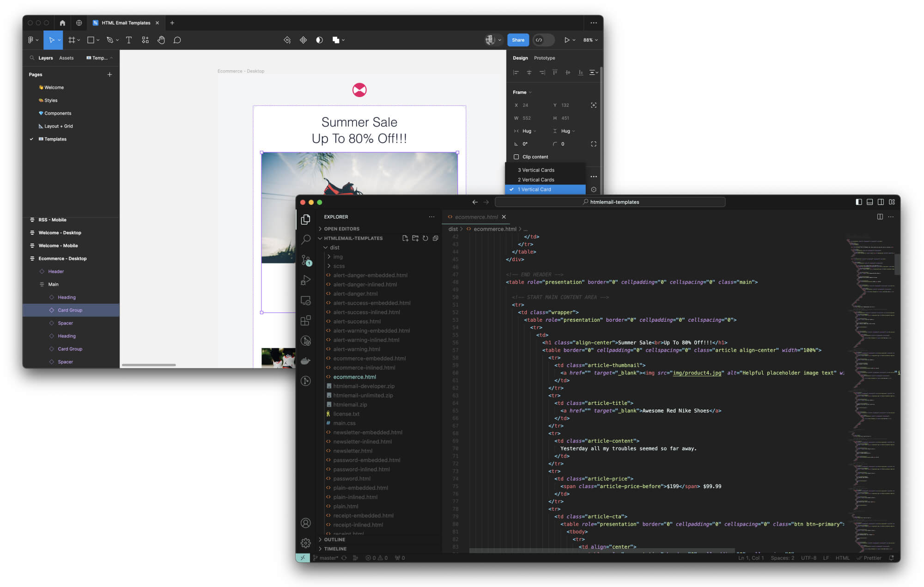Click the Figma community globe icon
This screenshot has width=924, height=587.
tap(79, 23)
